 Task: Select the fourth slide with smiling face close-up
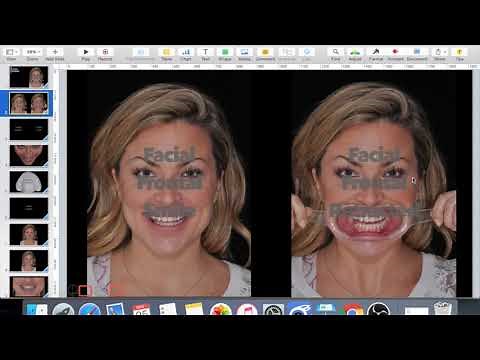29,156
